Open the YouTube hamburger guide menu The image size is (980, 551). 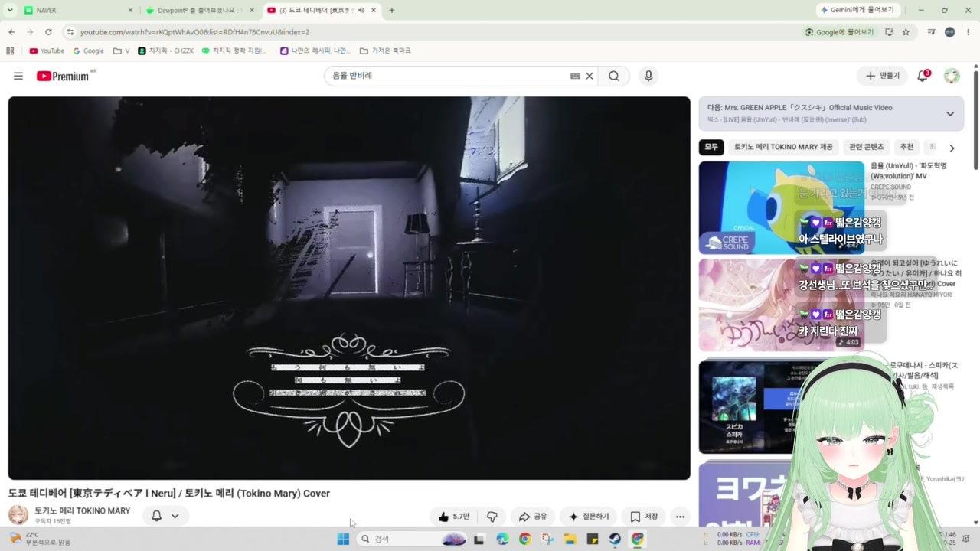(x=18, y=76)
